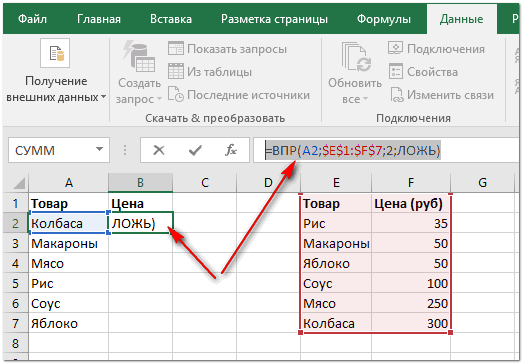The width and height of the screenshot is (523, 364).
Task: Click cell F5 with value 100
Action: coord(411,283)
